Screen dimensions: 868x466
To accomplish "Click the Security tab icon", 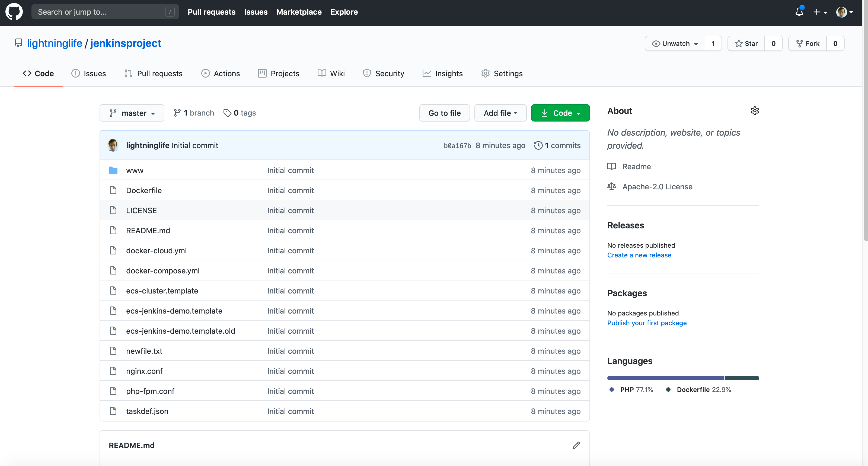I will click(367, 74).
